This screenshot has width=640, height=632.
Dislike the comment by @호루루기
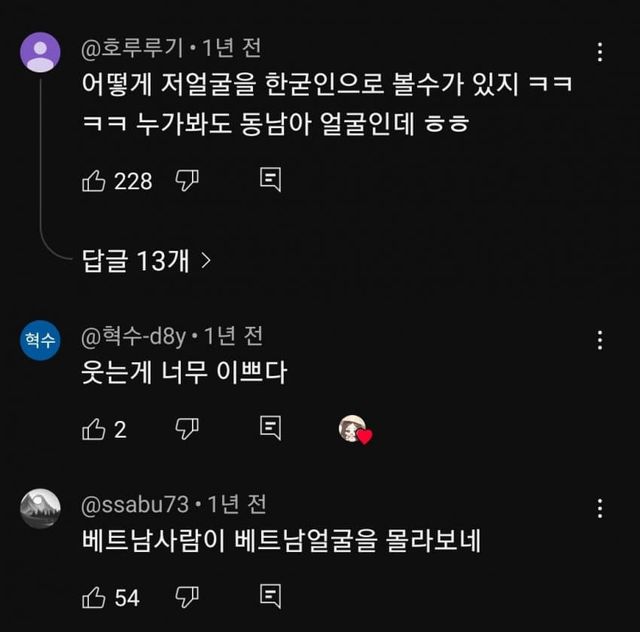point(187,181)
